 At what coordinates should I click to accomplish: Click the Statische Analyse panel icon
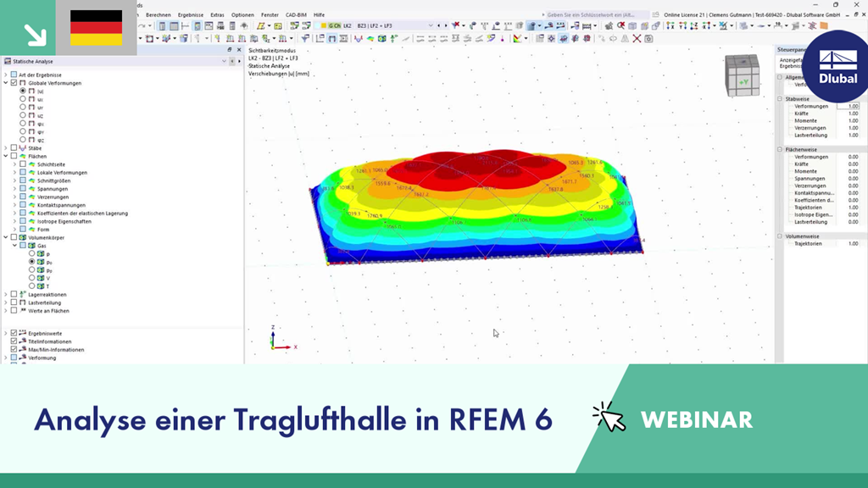7,63
